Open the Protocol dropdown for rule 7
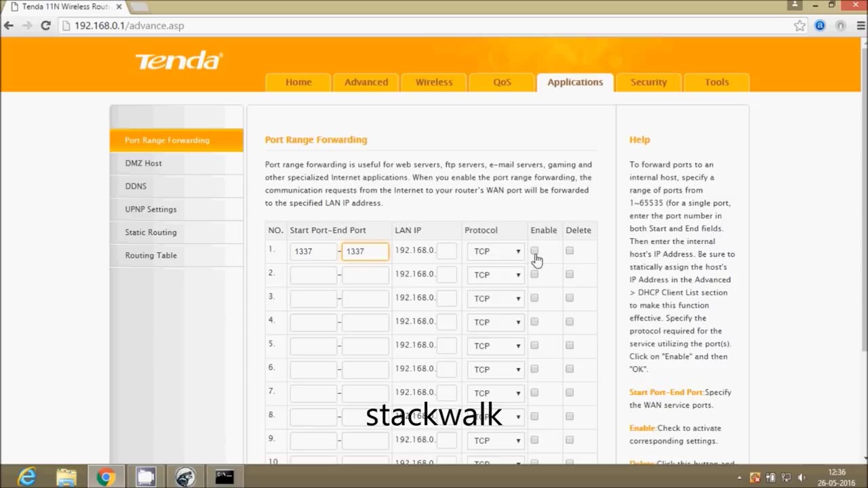 pyautogui.click(x=496, y=393)
